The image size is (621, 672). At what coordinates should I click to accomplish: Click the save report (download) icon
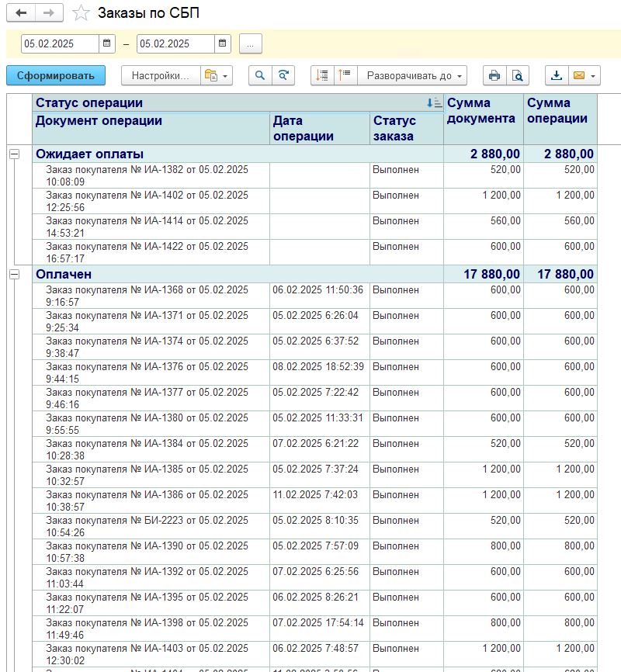(556, 75)
